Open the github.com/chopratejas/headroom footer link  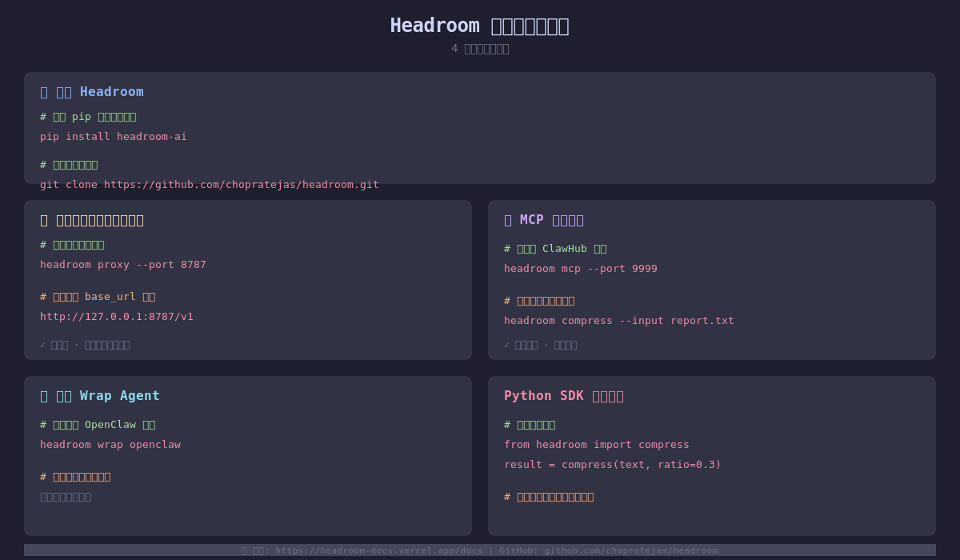tap(631, 550)
